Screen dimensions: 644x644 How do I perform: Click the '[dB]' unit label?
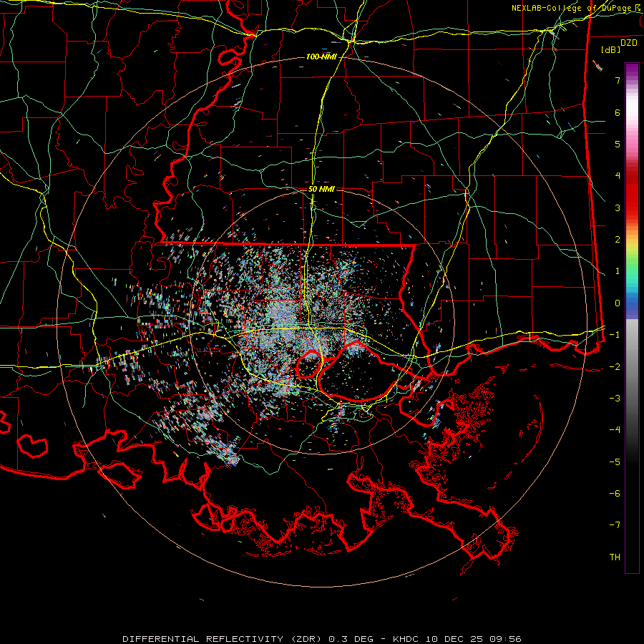pyautogui.click(x=610, y=49)
